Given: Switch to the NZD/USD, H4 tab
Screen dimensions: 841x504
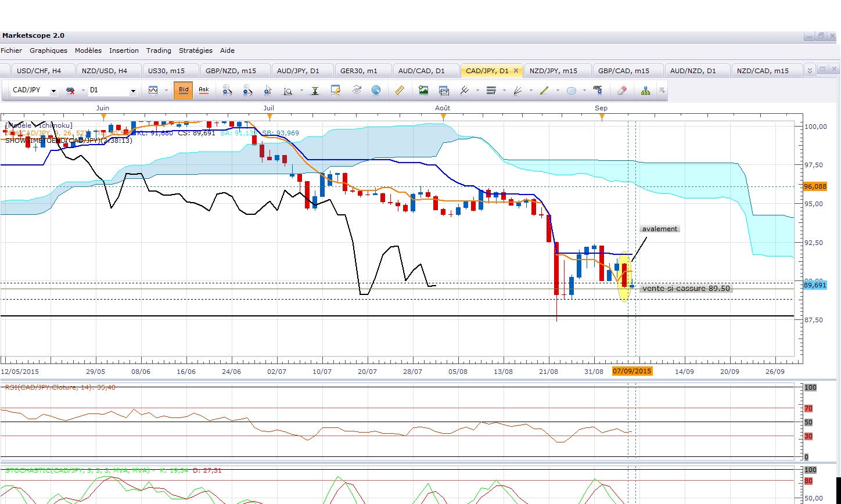Looking at the screenshot, I should pyautogui.click(x=109, y=71).
